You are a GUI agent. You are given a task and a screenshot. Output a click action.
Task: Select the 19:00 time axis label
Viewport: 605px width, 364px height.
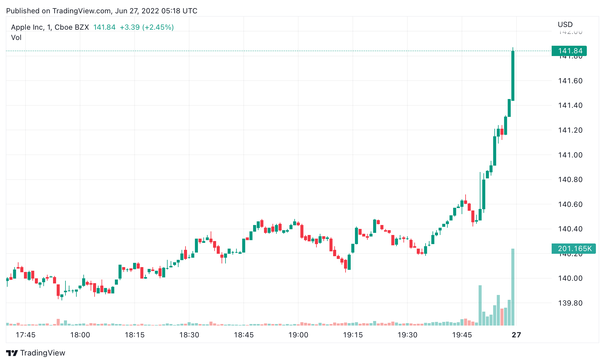298,335
